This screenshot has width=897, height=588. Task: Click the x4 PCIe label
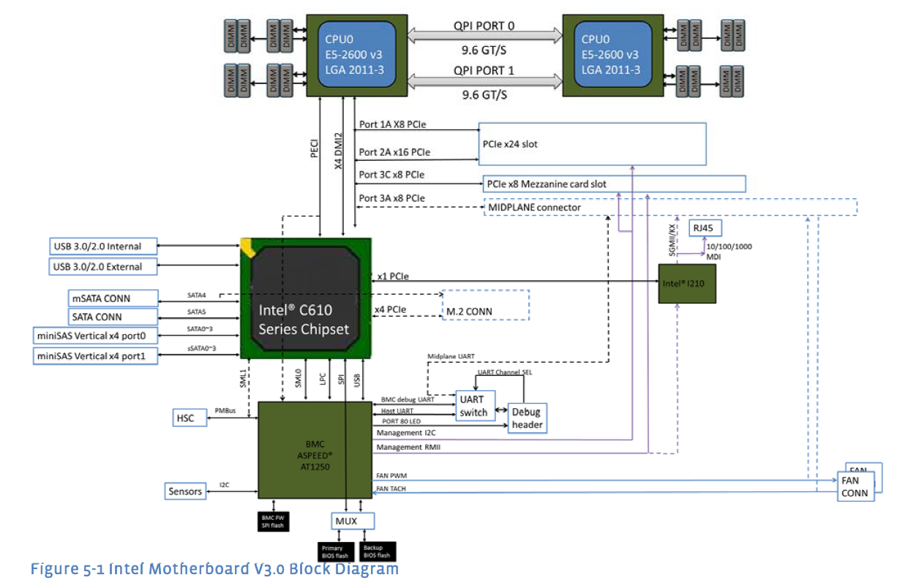click(391, 310)
